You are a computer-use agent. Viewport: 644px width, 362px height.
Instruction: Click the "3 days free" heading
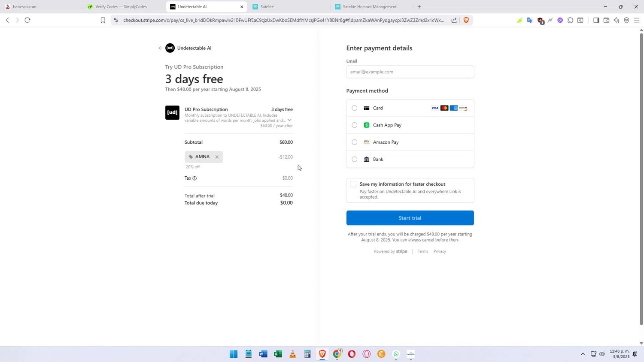194,79
